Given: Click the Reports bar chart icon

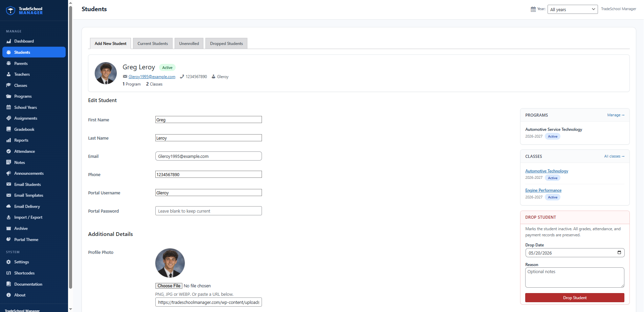Looking at the screenshot, I should pos(9,140).
